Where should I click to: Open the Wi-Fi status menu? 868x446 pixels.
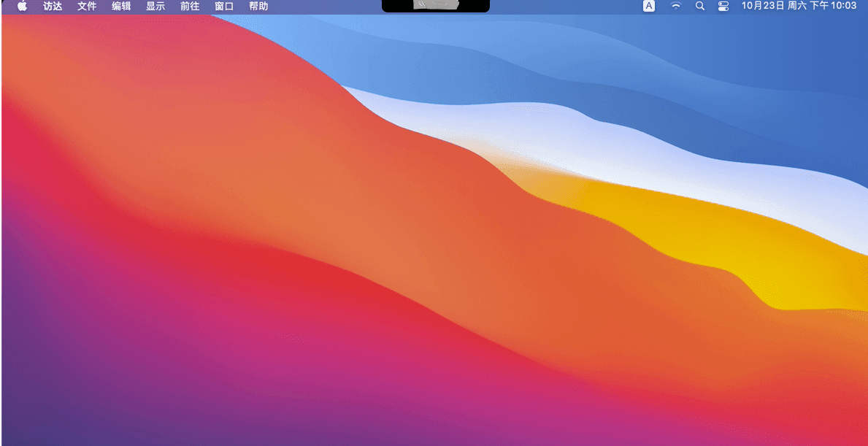pyautogui.click(x=676, y=6)
